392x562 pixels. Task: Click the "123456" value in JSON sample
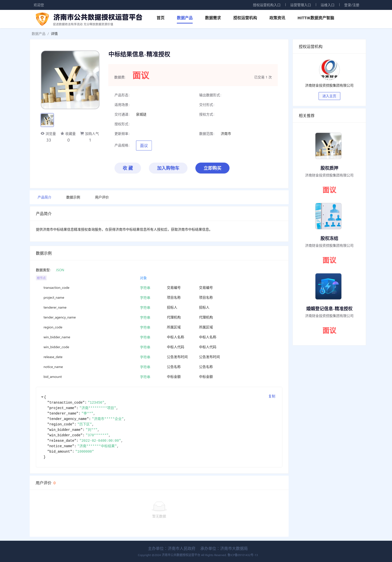coord(96,402)
